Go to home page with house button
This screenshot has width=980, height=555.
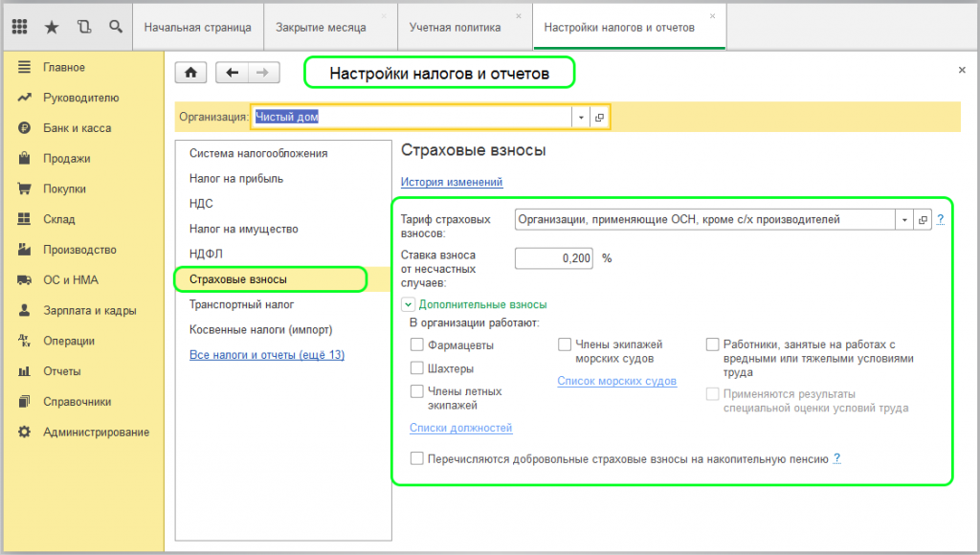190,73
